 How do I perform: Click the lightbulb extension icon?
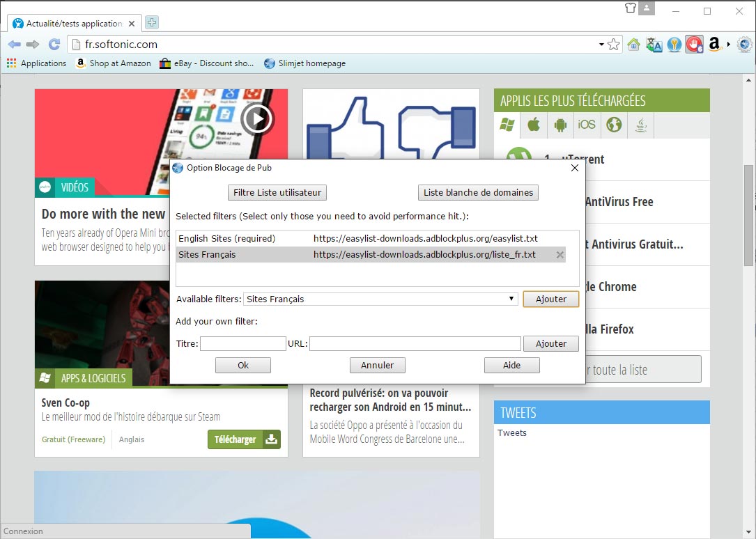(x=674, y=45)
